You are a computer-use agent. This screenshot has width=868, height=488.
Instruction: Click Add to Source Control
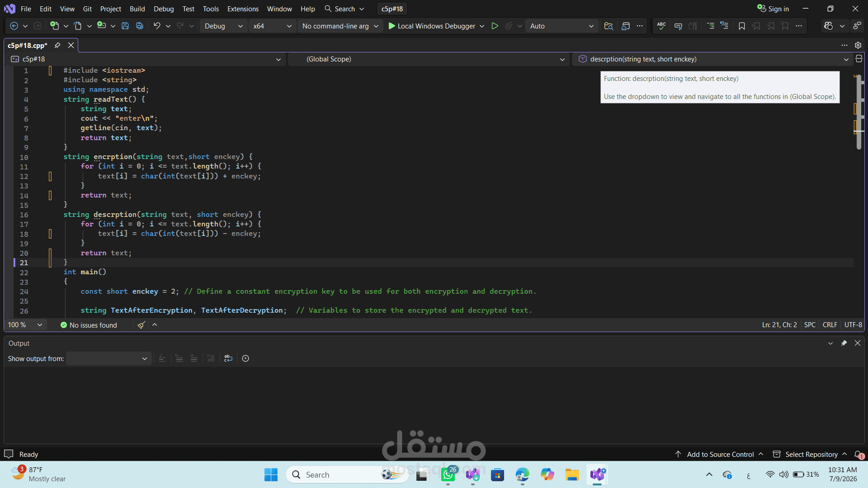click(720, 455)
